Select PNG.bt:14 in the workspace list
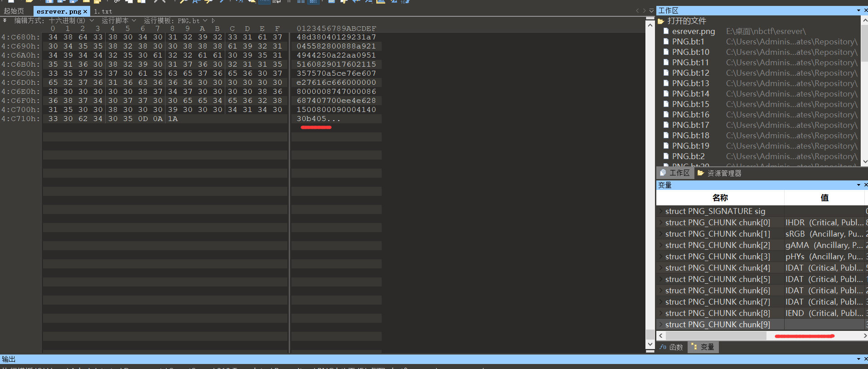This screenshot has height=369, width=868. point(691,94)
